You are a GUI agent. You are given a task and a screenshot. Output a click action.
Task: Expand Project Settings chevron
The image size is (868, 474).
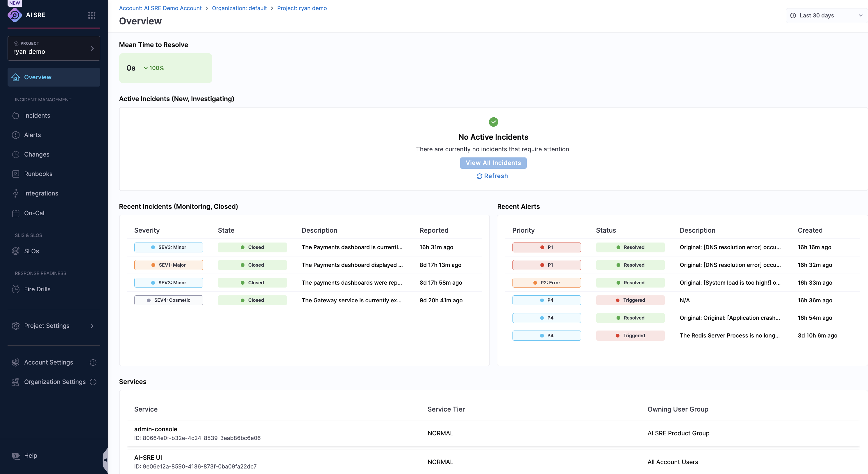pyautogui.click(x=92, y=326)
